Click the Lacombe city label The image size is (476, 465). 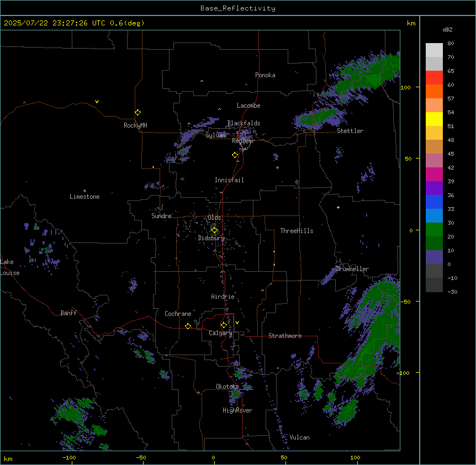click(248, 105)
